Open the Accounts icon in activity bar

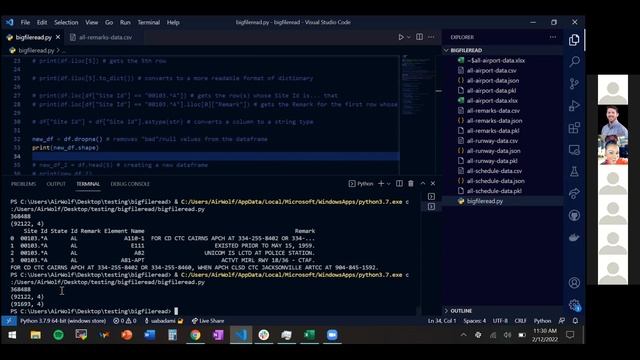574,282
